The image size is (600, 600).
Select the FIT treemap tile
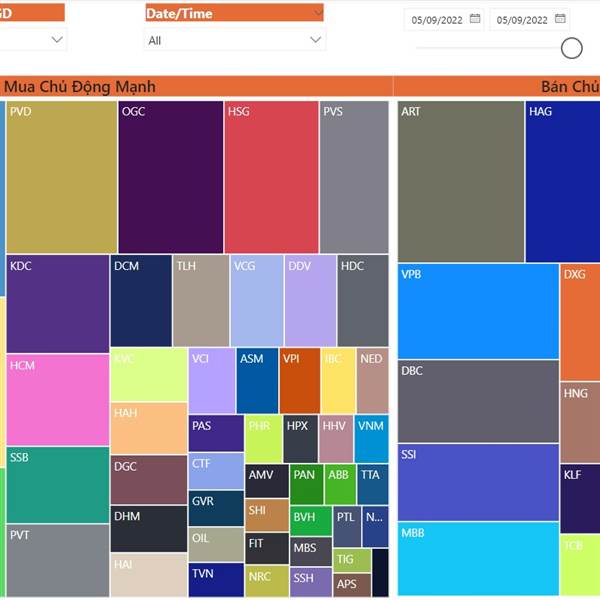pyautogui.click(x=267, y=548)
